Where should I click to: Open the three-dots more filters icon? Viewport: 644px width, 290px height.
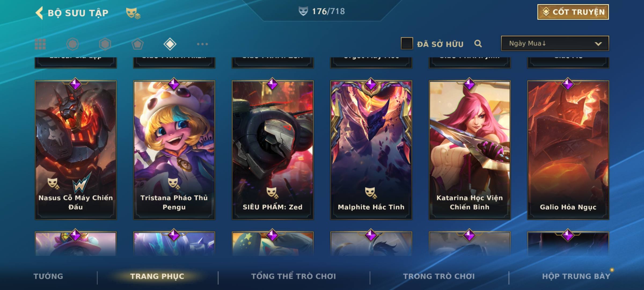pyautogui.click(x=202, y=44)
